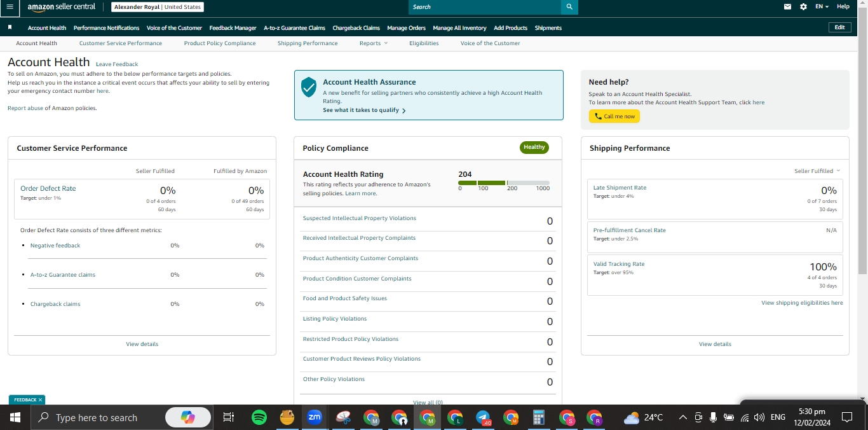
Task: Click the search magnifier button
Action: [569, 6]
